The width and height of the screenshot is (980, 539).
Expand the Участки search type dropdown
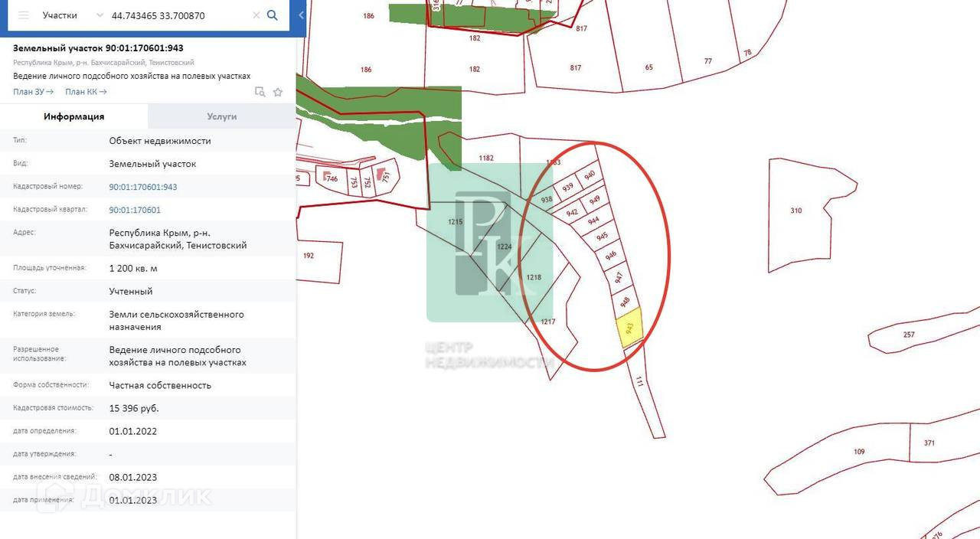tap(70, 15)
